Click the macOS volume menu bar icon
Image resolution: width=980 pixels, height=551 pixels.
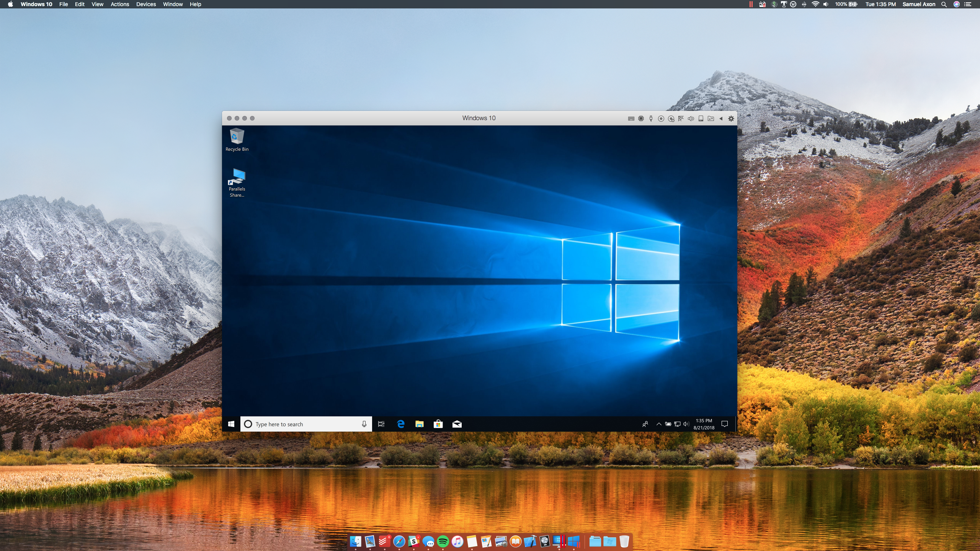coord(826,4)
